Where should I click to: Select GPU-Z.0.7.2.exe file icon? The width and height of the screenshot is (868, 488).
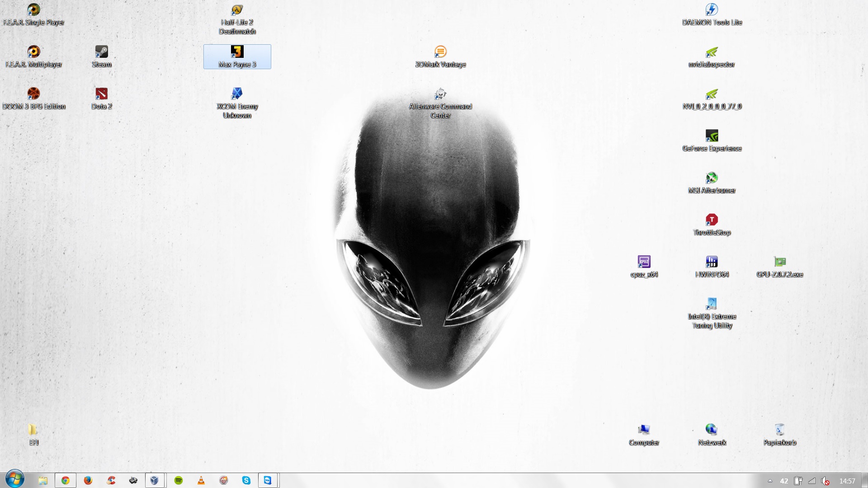click(780, 267)
